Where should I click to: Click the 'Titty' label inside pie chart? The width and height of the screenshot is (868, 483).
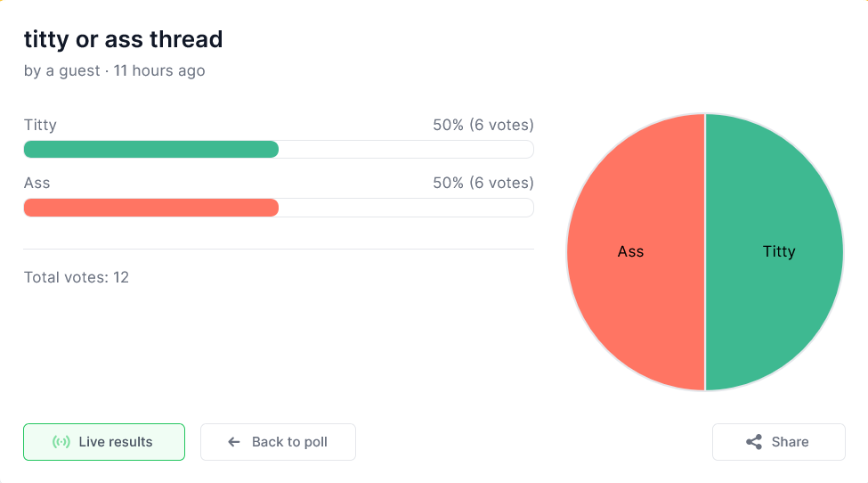[779, 251]
